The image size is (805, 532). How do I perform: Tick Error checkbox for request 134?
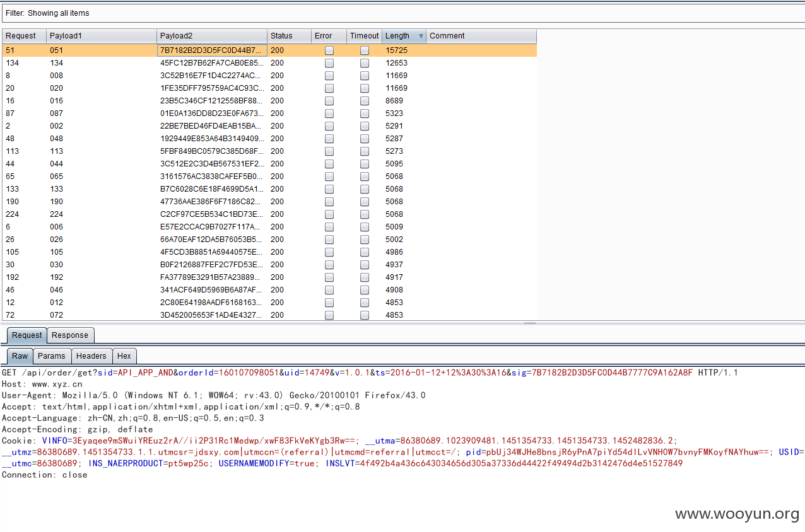pos(329,63)
